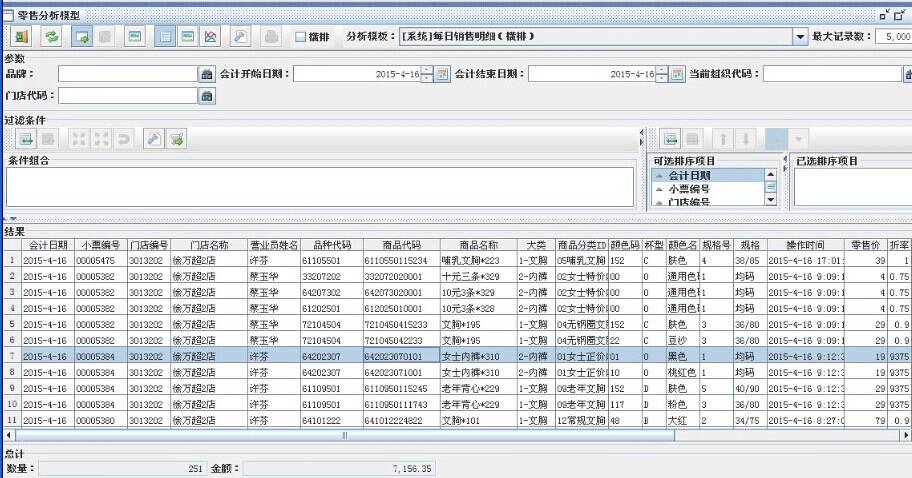Open the 分析模板 dropdown list
Viewport: 912px width, 478px height.
[800, 37]
